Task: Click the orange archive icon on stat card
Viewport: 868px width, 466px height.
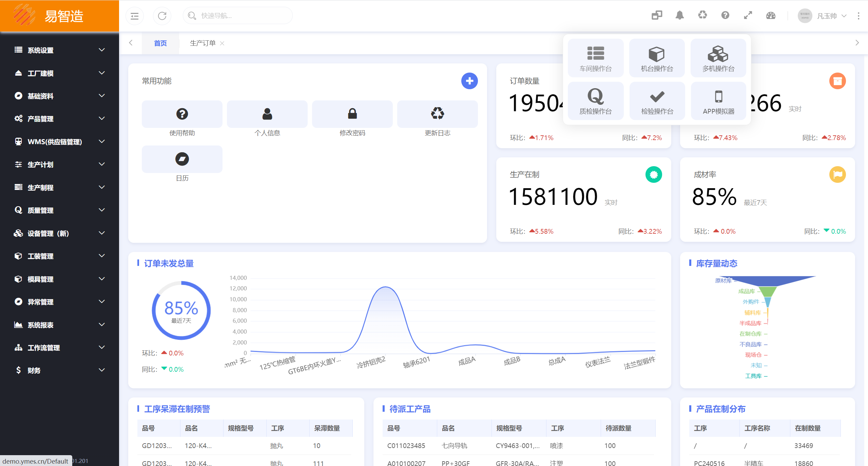Action: (837, 81)
